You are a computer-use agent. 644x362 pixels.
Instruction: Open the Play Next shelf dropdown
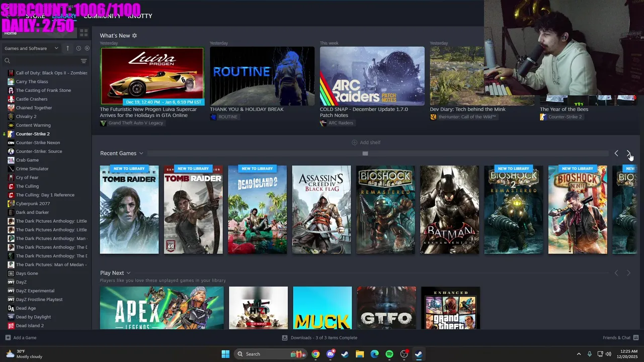click(x=129, y=273)
